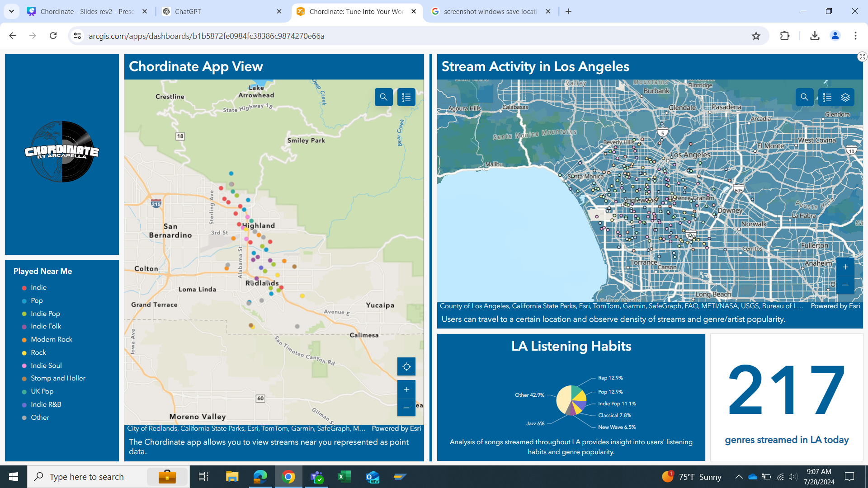868x488 pixels.
Task: Click the Other 42.9% pie slice
Action: coord(563,399)
